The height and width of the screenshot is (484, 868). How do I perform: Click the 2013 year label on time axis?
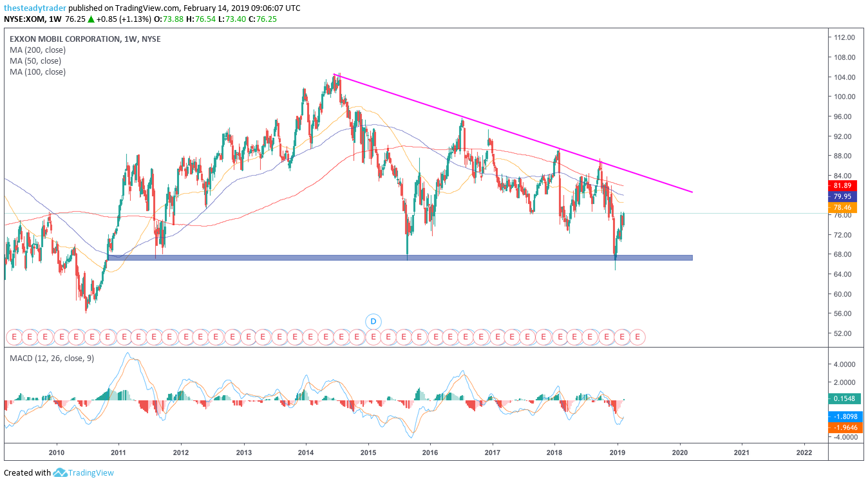[x=244, y=452]
